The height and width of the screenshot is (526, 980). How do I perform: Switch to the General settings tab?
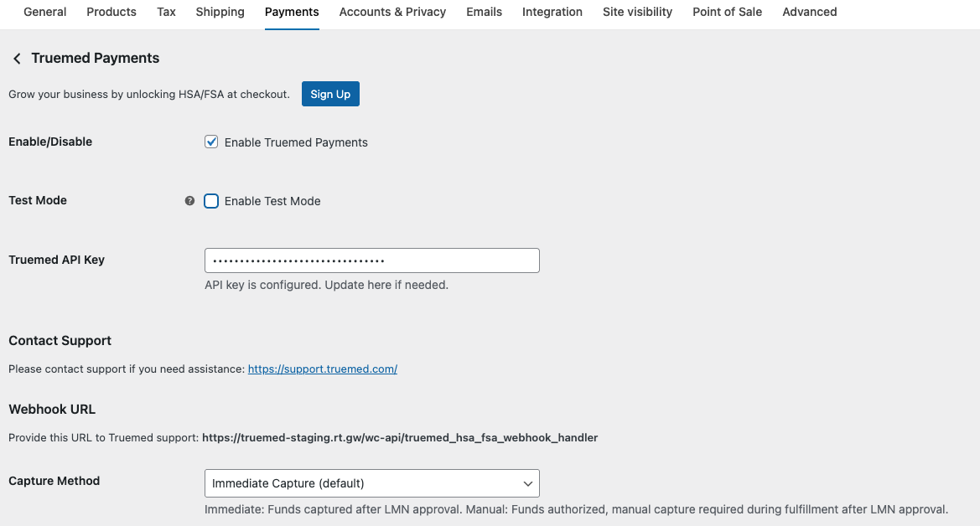tap(44, 12)
